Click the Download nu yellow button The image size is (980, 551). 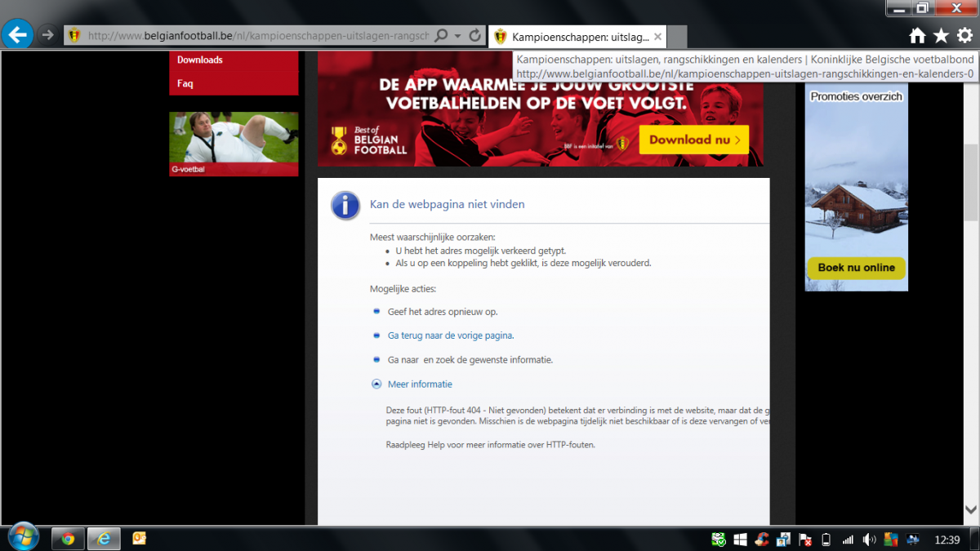click(694, 140)
